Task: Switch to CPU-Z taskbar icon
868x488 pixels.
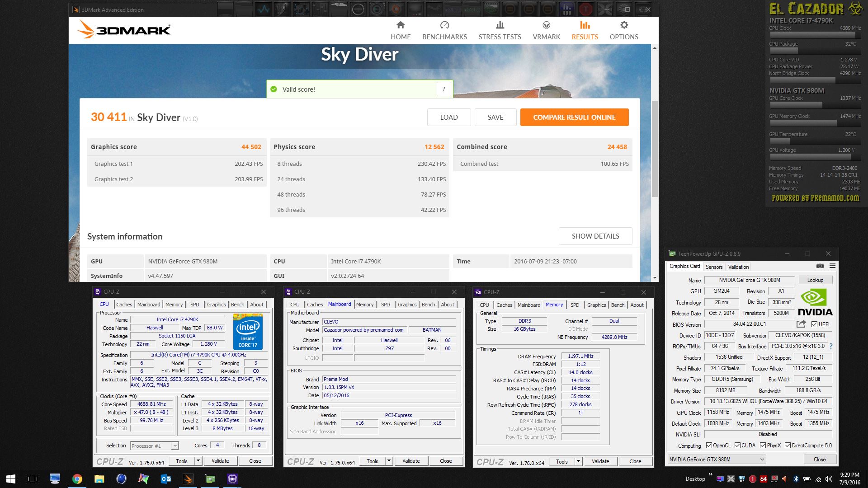Action: click(232, 479)
